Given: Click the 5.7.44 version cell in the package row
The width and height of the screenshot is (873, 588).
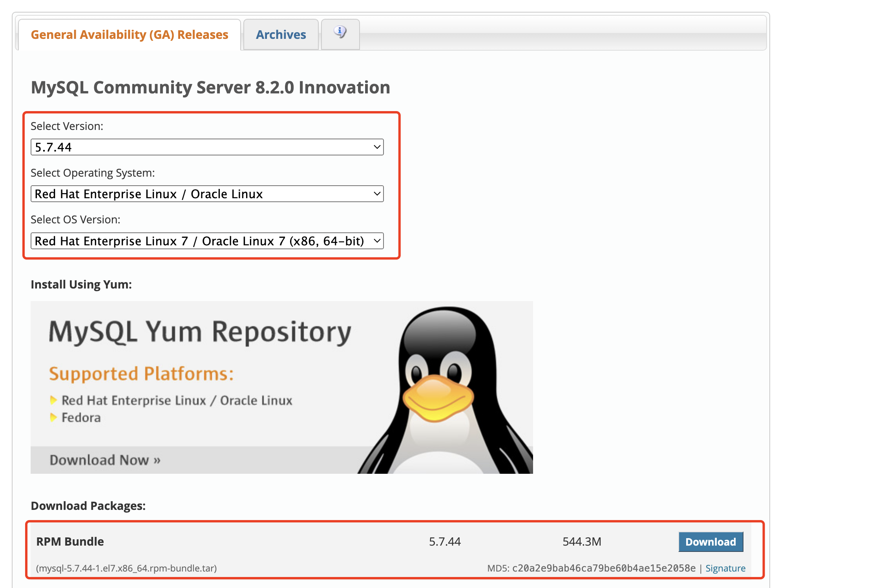Looking at the screenshot, I should tap(445, 542).
